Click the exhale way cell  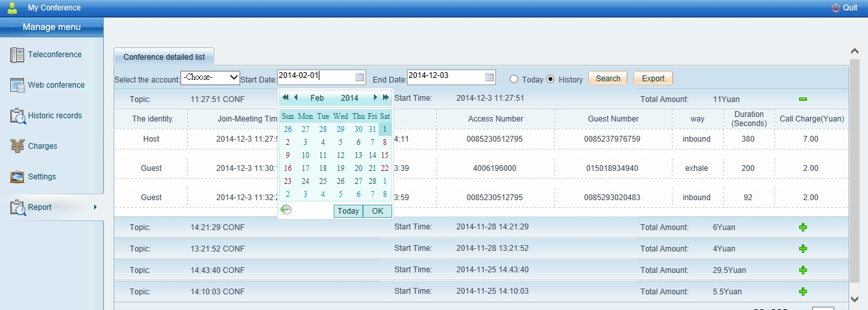point(697,168)
